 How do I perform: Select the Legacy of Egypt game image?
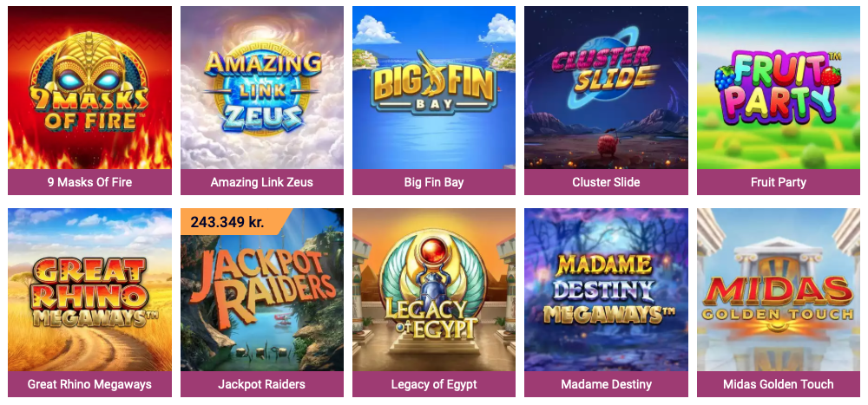pos(434,290)
